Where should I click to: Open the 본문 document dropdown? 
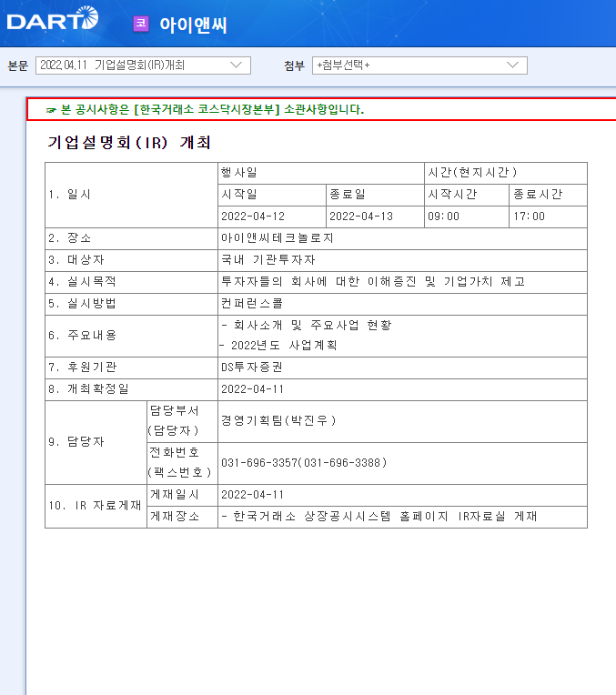tap(143, 65)
